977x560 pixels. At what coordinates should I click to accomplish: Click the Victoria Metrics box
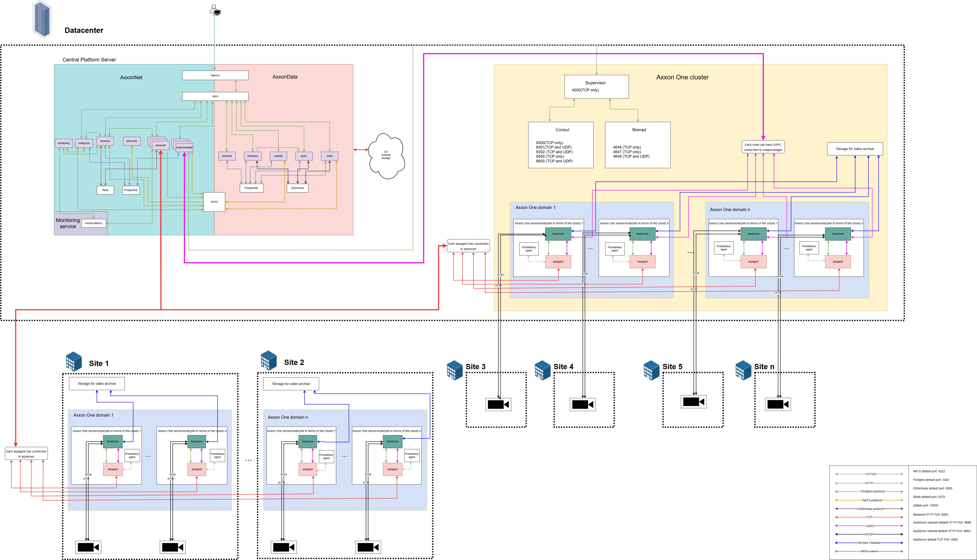click(x=94, y=223)
